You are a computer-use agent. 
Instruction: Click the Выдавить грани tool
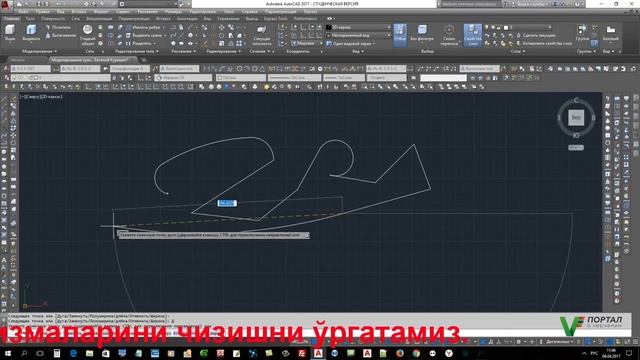click(144, 36)
